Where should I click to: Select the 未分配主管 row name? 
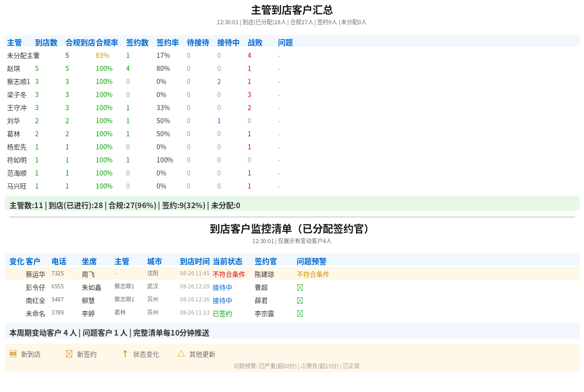[23, 56]
